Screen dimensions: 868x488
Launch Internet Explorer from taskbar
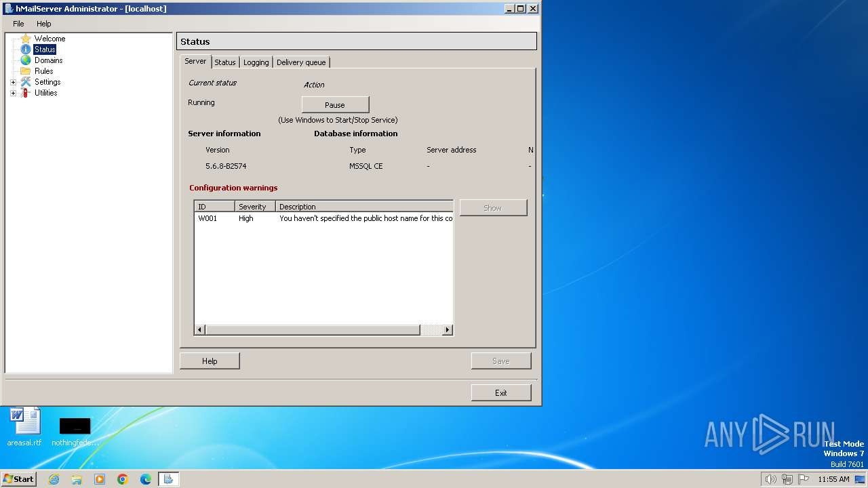pyautogui.click(x=54, y=479)
